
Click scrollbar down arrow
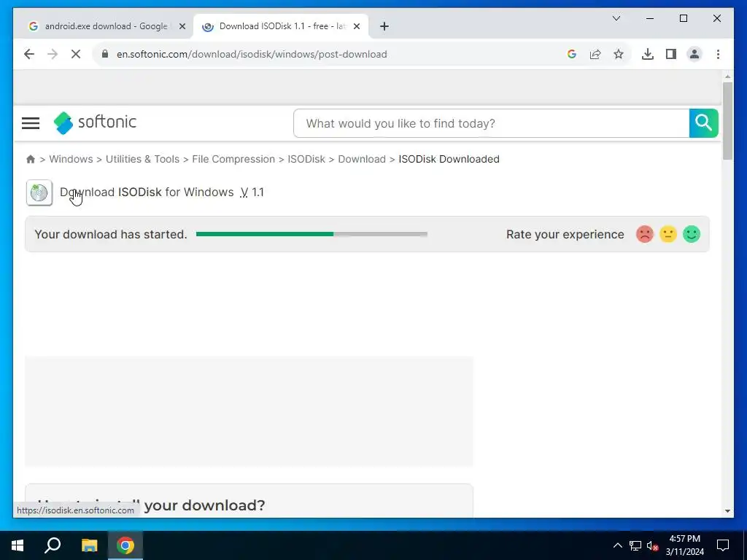point(727,511)
